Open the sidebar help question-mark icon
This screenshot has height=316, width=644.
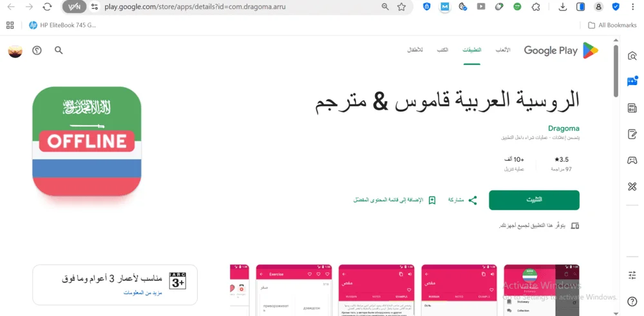click(x=632, y=302)
